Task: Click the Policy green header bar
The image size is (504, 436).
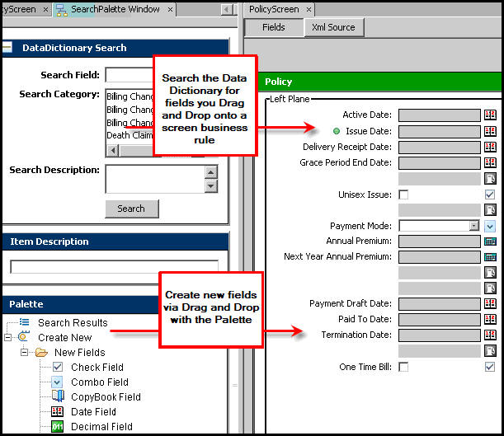Action: pyautogui.click(x=380, y=82)
